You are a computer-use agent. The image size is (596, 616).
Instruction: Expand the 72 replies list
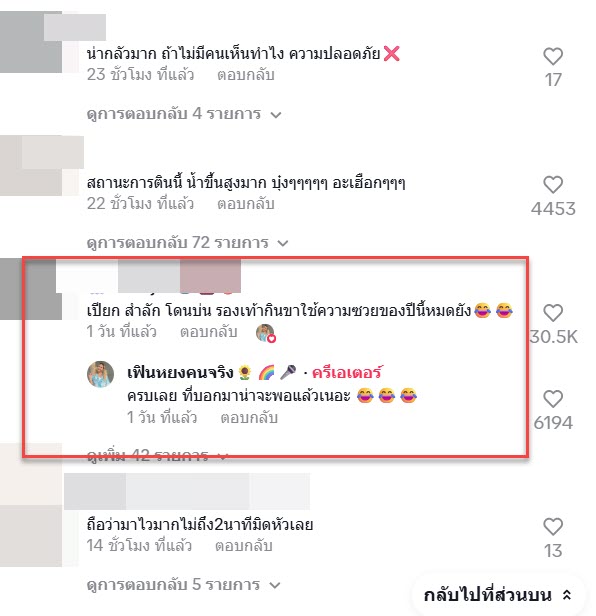187,242
